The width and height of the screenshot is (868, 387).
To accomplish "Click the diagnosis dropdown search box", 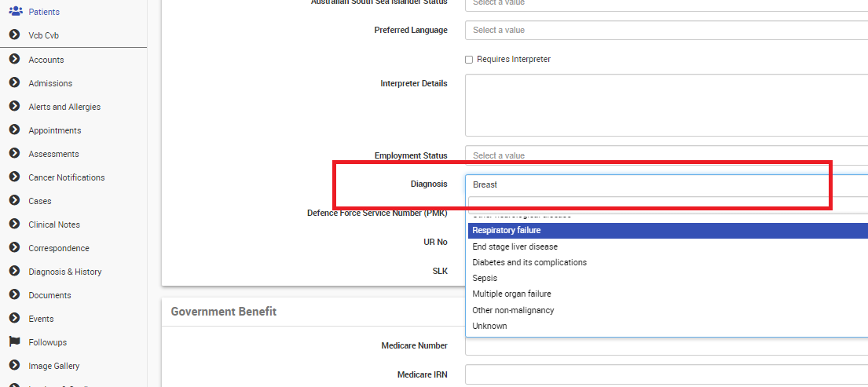I will click(x=668, y=204).
